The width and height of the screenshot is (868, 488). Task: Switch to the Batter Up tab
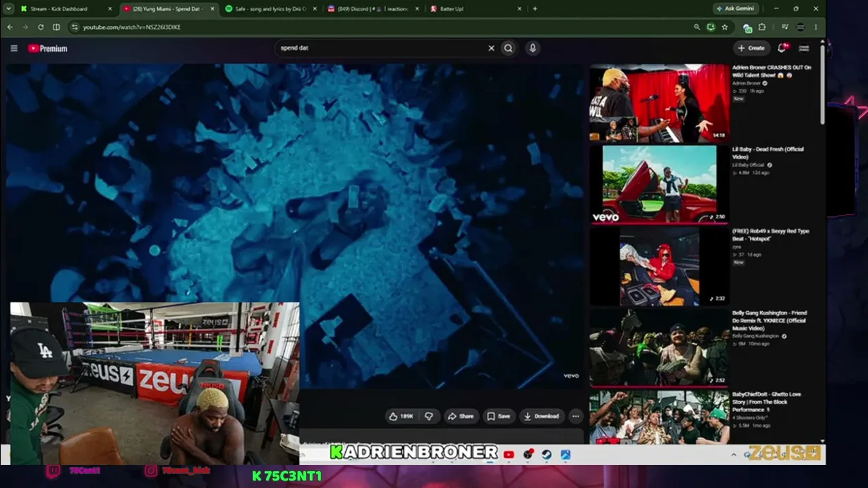(475, 9)
